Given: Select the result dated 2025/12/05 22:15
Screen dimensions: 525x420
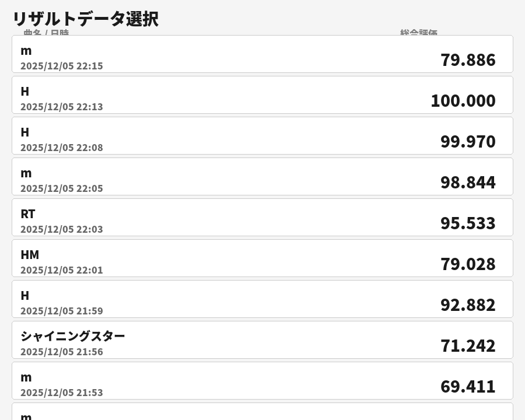Looking at the screenshot, I should (262, 54).
